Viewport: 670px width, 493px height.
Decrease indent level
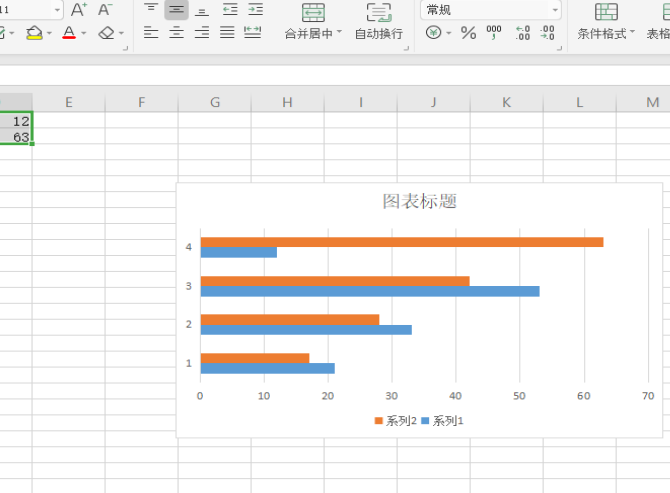pyautogui.click(x=230, y=9)
